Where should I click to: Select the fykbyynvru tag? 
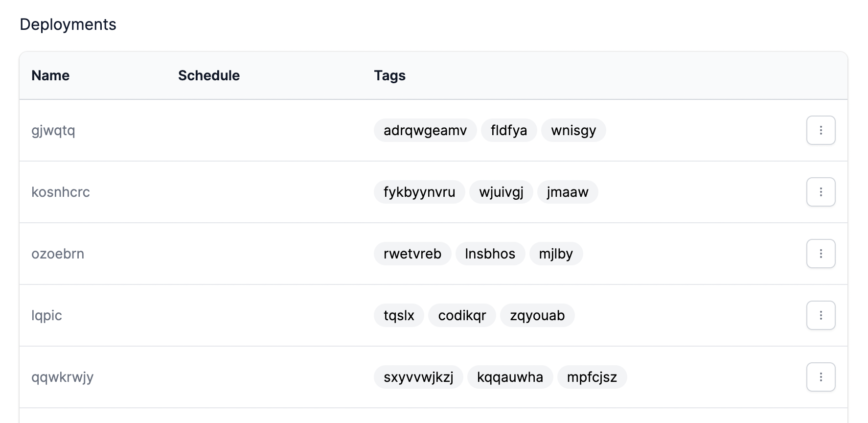tap(419, 192)
